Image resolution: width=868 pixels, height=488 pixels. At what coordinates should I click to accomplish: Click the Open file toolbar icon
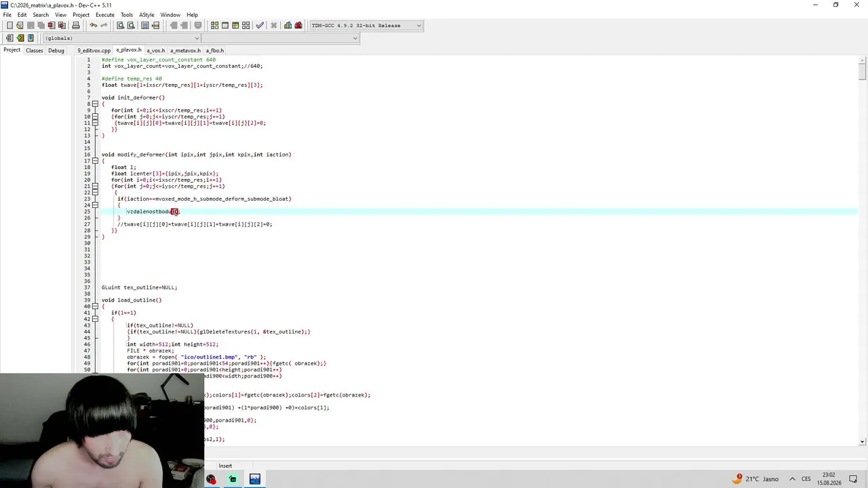20,26
